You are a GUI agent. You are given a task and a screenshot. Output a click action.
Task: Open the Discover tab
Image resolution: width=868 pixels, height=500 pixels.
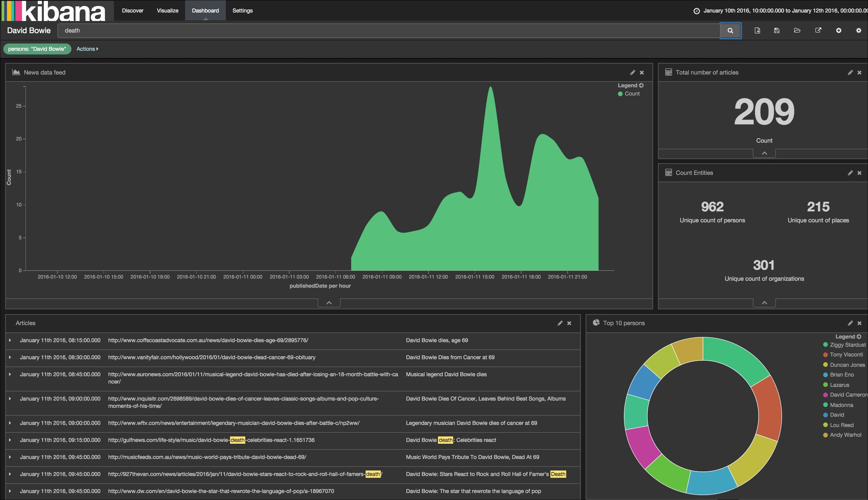(133, 11)
